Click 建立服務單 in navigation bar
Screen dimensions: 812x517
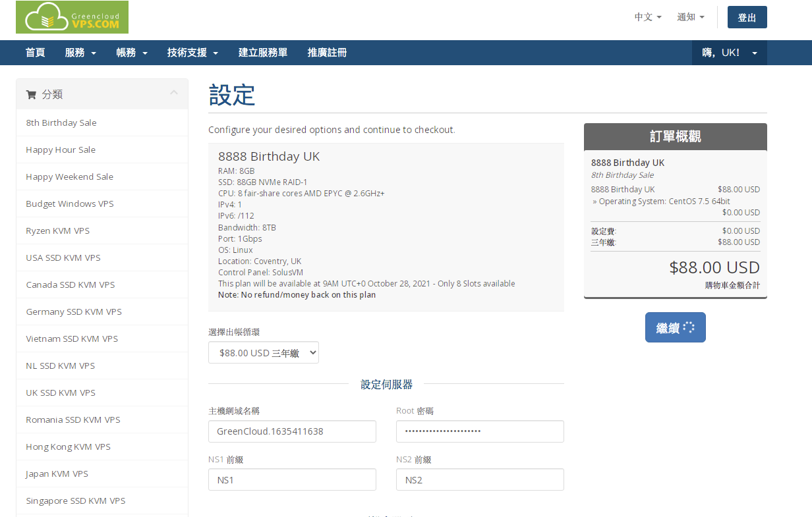[263, 53]
